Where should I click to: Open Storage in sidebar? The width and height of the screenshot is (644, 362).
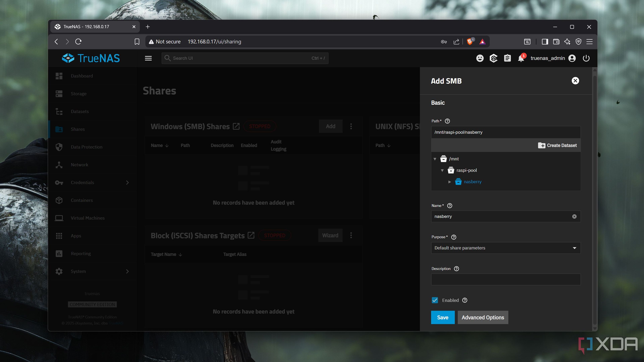[x=93, y=94]
